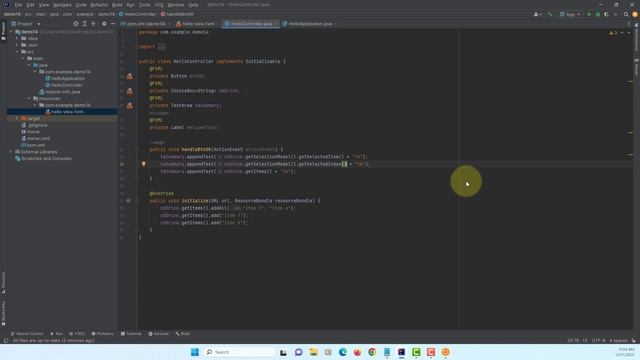Select mvnw.cmd file in project tree
This screenshot has width=640, height=360.
pos(36,138)
